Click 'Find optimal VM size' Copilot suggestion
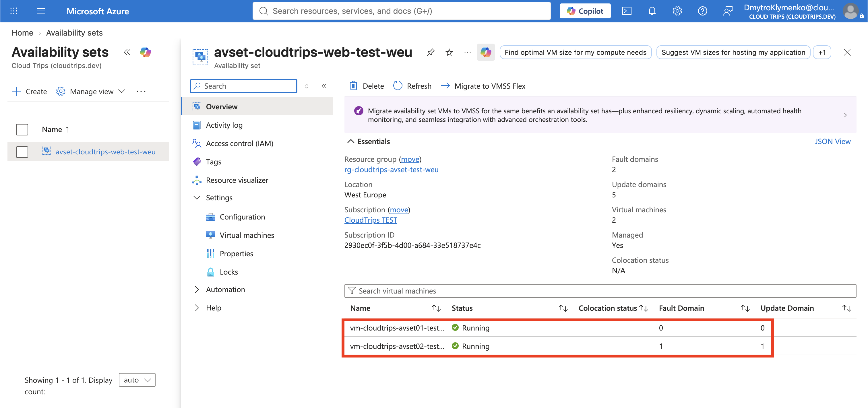The width and height of the screenshot is (868, 408). point(575,52)
